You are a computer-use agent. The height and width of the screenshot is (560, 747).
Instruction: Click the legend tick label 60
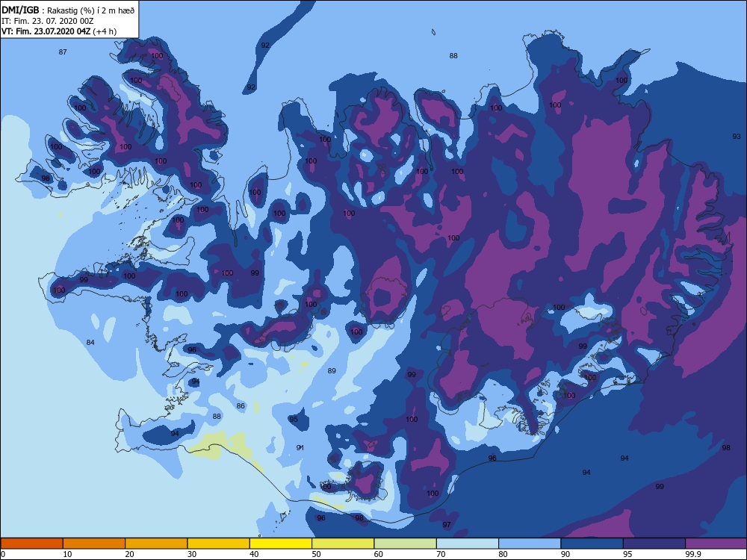pos(379,554)
